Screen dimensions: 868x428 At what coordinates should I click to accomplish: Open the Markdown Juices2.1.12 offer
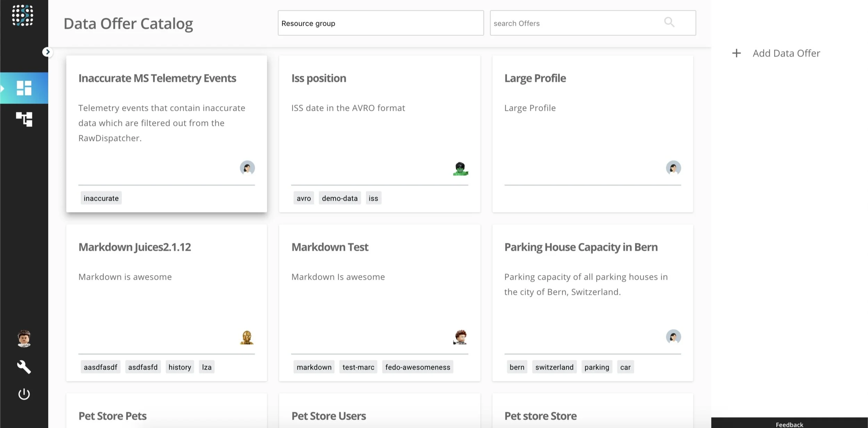[x=135, y=247]
